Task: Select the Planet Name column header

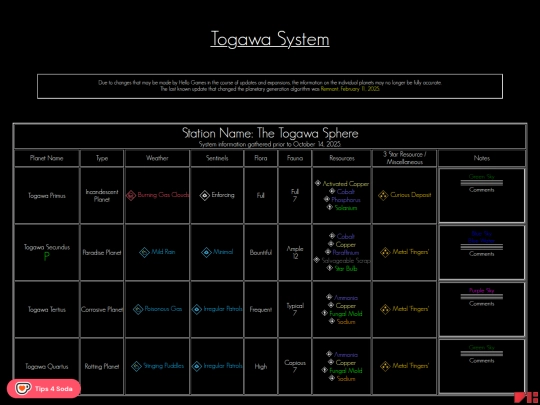Action: pyautogui.click(x=46, y=158)
